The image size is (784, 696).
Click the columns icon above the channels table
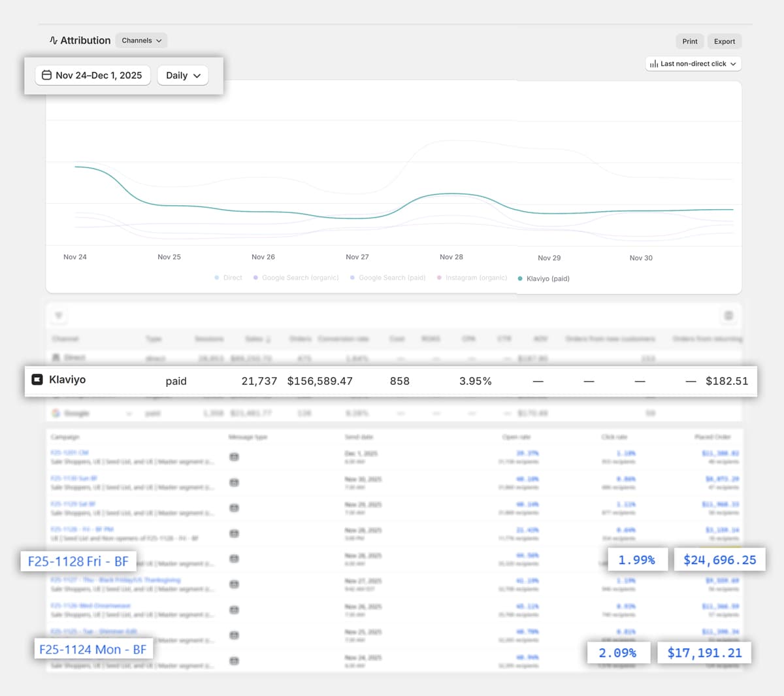[x=728, y=316]
